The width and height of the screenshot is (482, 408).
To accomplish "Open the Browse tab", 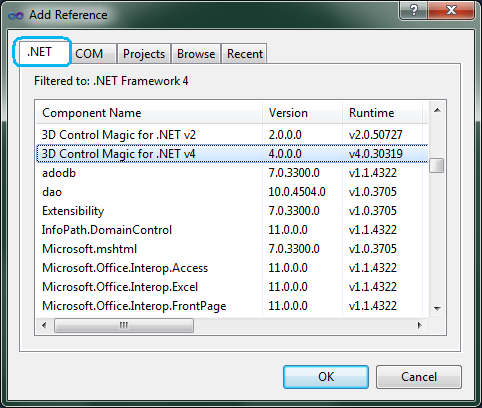I will (x=196, y=53).
